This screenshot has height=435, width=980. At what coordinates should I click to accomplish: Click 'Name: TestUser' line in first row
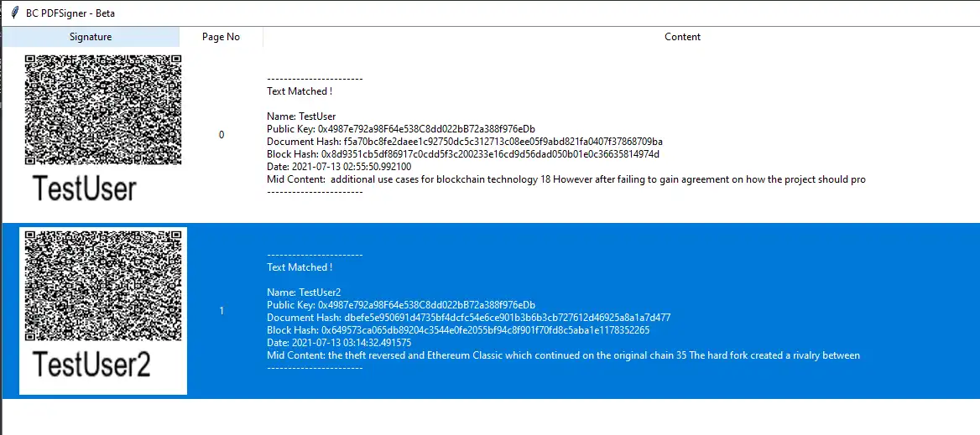click(301, 116)
